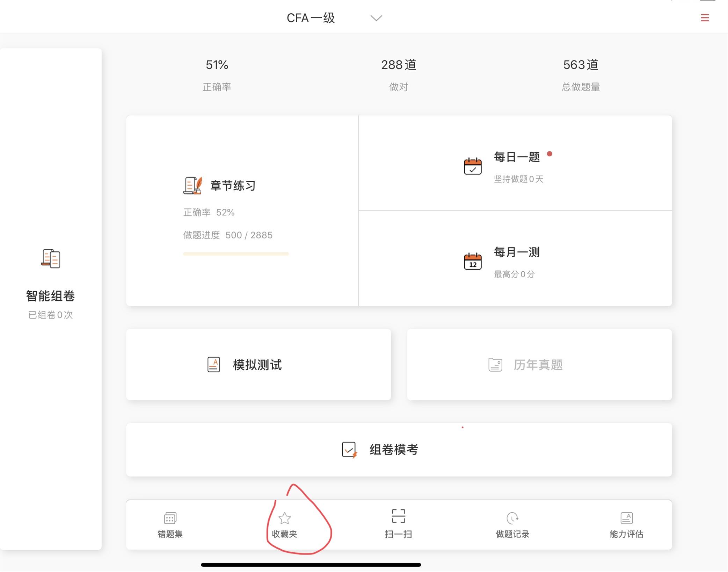Open the 能力评估 assessment icon
This screenshot has width=728, height=572.
tap(627, 518)
